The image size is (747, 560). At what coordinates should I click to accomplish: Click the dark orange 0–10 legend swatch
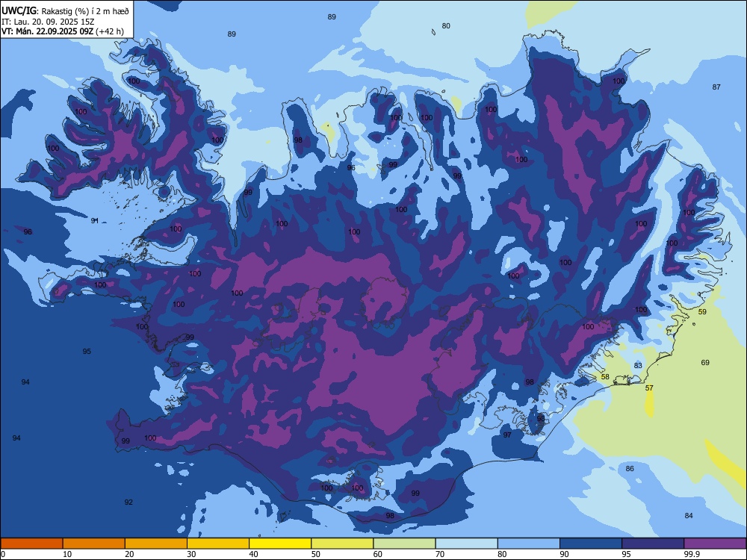coord(31,544)
